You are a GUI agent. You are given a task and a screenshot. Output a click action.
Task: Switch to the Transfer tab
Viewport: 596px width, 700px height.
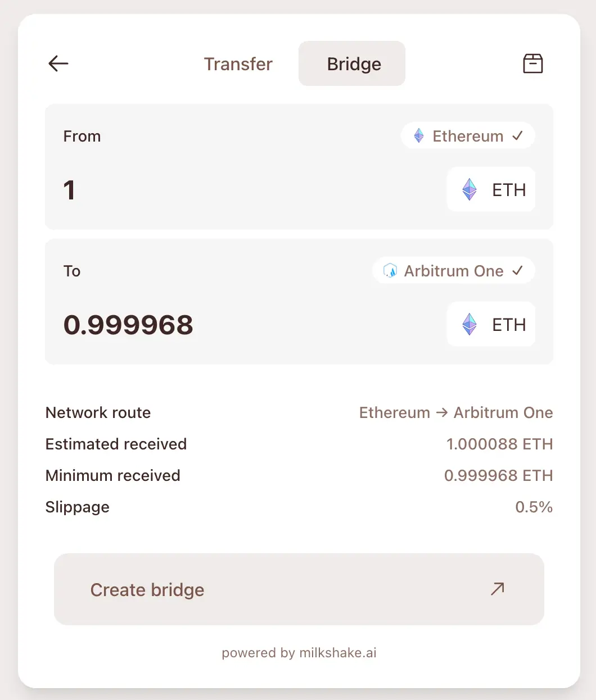coord(238,64)
